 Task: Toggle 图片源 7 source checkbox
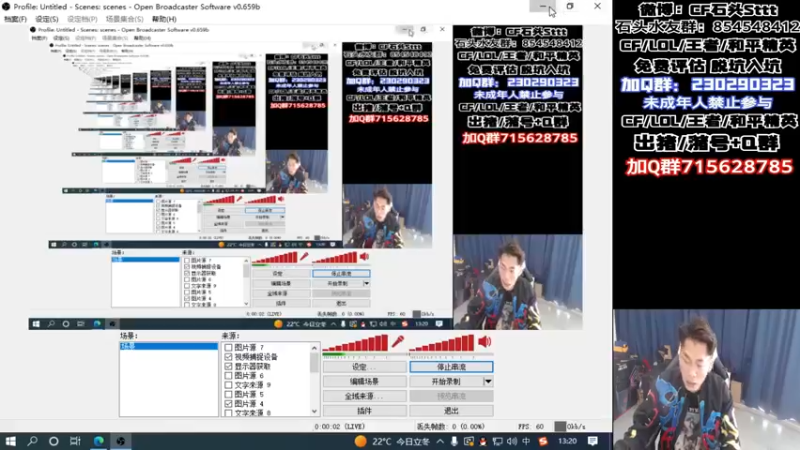(228, 347)
